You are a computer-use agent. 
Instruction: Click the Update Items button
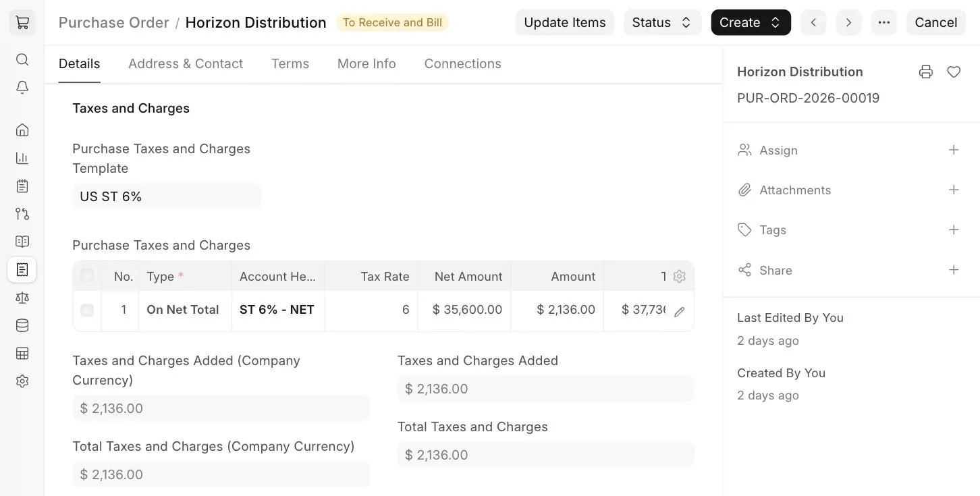coord(565,22)
